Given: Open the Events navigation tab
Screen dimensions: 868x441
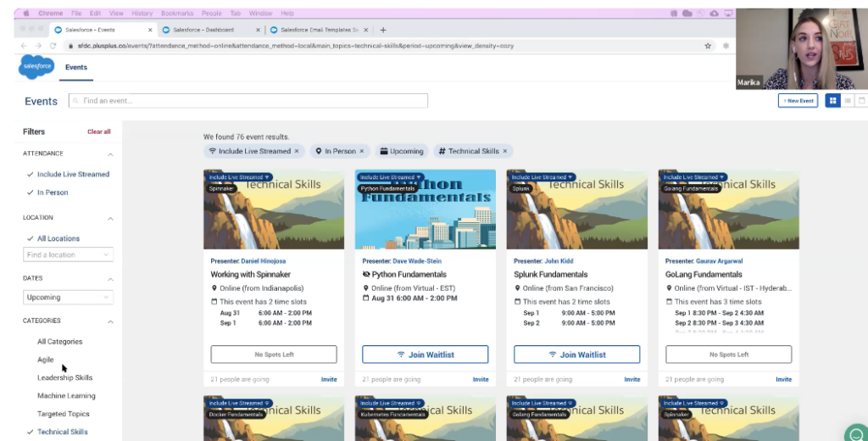Looking at the screenshot, I should coord(75,67).
